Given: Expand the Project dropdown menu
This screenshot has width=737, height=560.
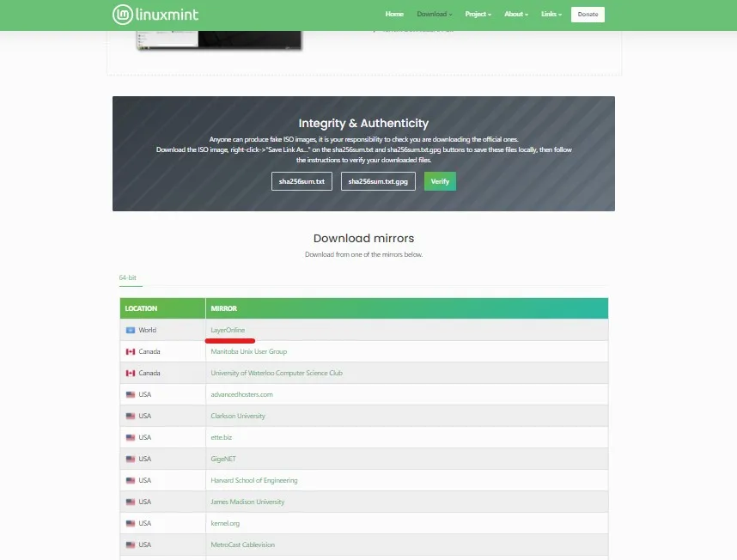Looking at the screenshot, I should 478,15.
